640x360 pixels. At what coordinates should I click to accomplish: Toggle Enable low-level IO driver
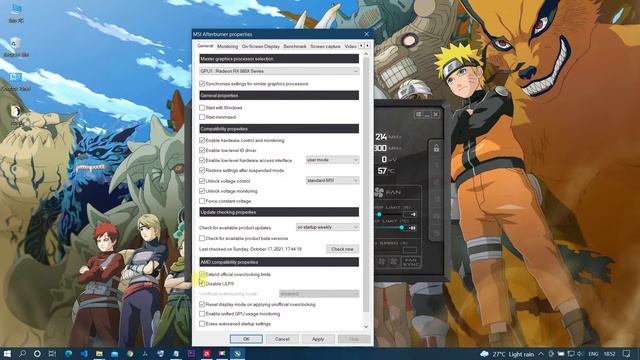pyautogui.click(x=202, y=150)
